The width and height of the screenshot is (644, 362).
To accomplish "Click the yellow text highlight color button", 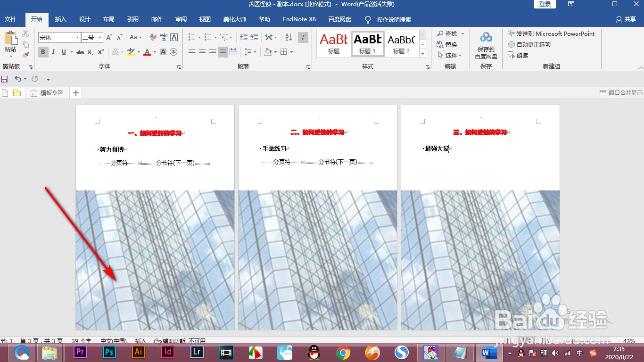I will coord(131,52).
